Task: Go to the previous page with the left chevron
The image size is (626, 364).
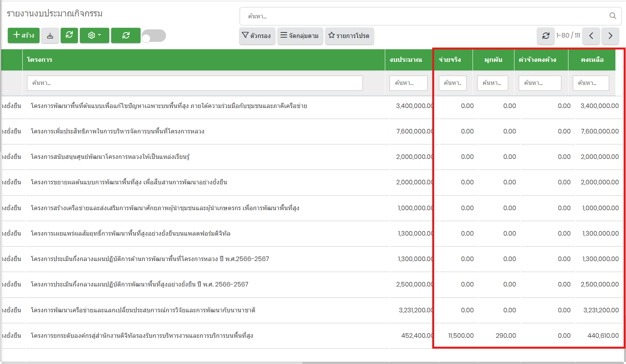Action: click(591, 36)
